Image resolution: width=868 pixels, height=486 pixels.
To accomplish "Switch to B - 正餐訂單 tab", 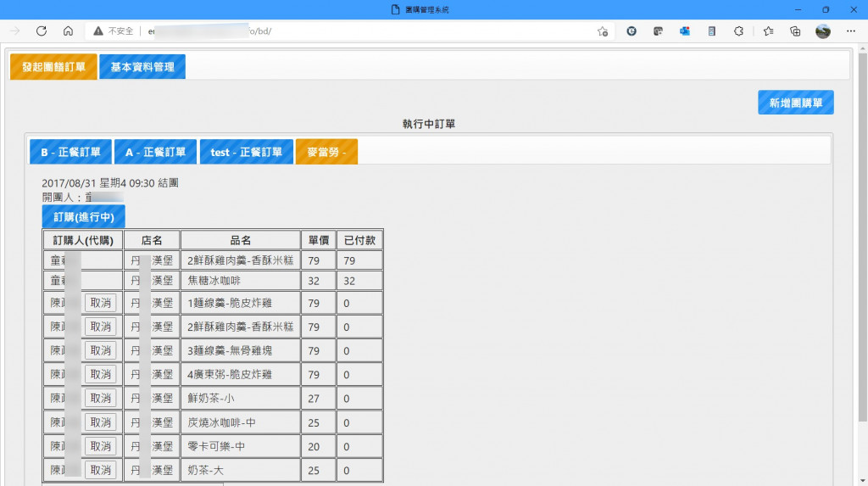I will [71, 152].
